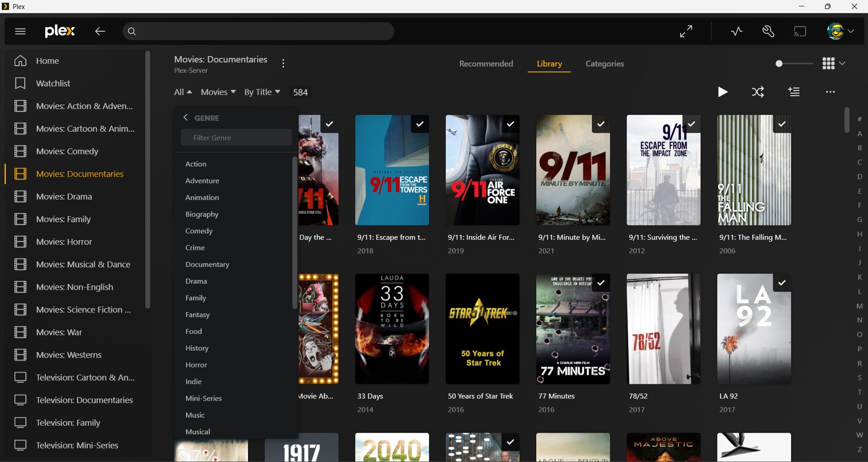868x462 pixels.
Task: Open the 77 Minutes poster thumbnail
Action: (x=573, y=329)
